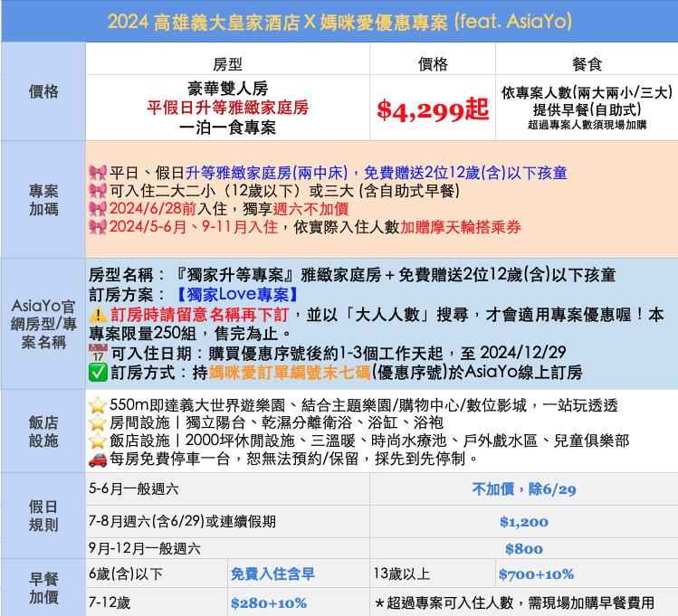Viewport: 678px width, 616px height.
Task: Select the 房型 column header
Action: tap(227, 64)
